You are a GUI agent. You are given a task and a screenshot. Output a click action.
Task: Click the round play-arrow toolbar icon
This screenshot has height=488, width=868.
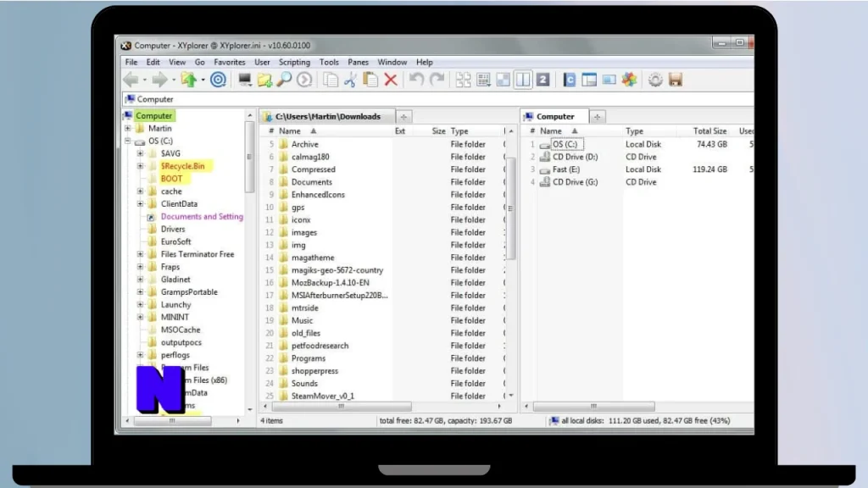click(x=304, y=80)
